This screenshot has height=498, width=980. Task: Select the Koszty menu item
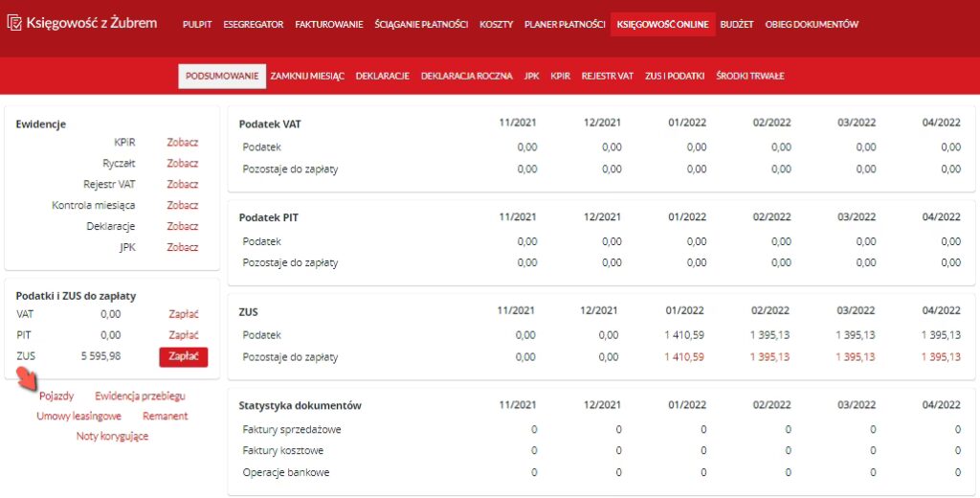pyautogui.click(x=496, y=24)
